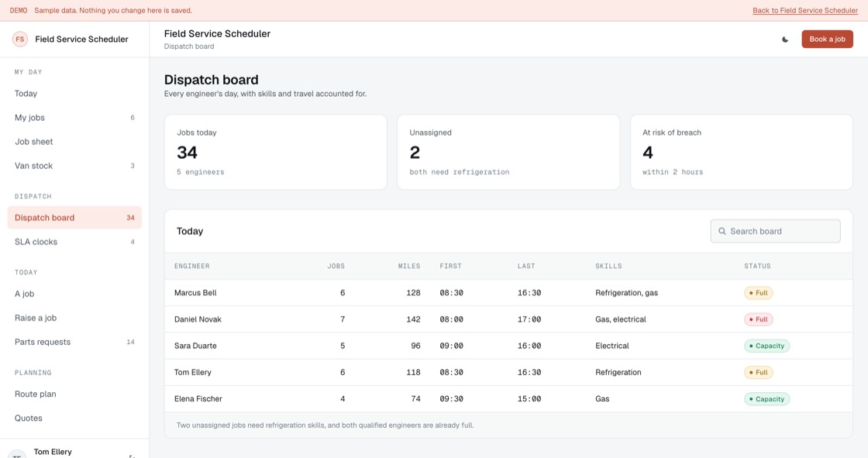Open Quotes in the sidebar
868x458 pixels.
tap(74, 418)
